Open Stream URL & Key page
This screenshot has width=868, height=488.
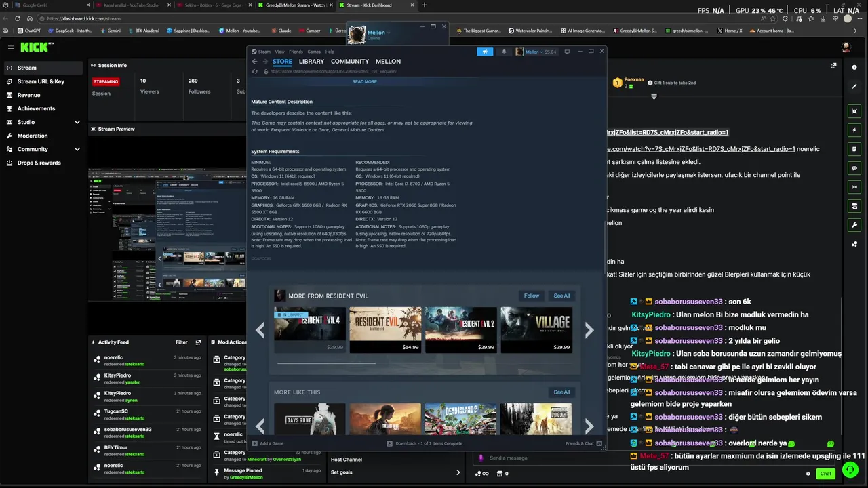click(x=43, y=81)
